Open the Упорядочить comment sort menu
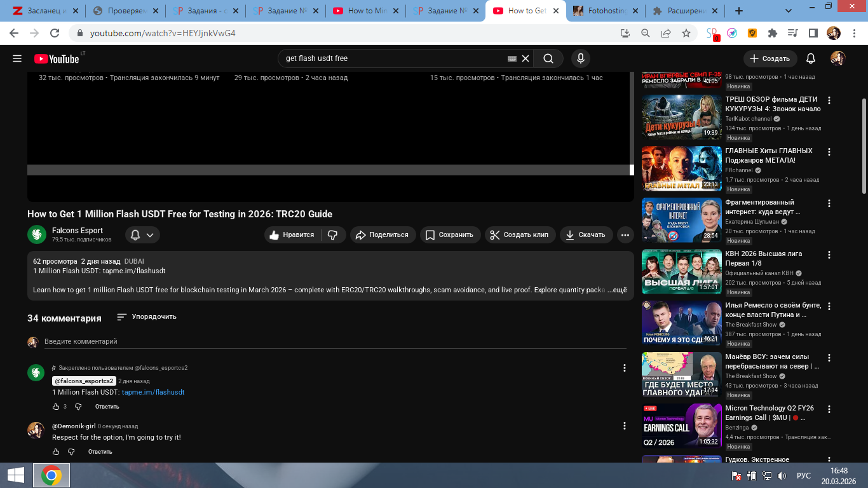Viewport: 868px width, 488px height. click(x=147, y=316)
